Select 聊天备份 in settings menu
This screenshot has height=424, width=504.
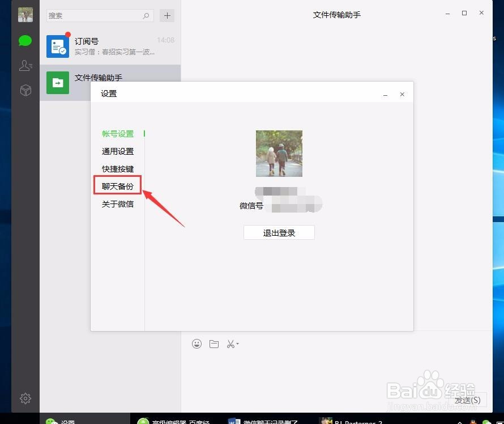pos(118,186)
